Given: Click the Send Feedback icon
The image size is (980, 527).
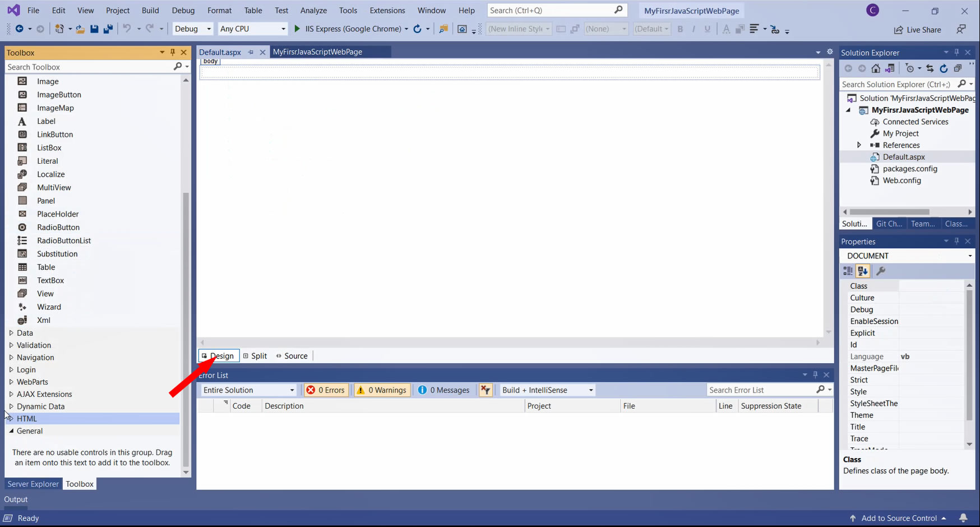Looking at the screenshot, I should click(x=961, y=29).
